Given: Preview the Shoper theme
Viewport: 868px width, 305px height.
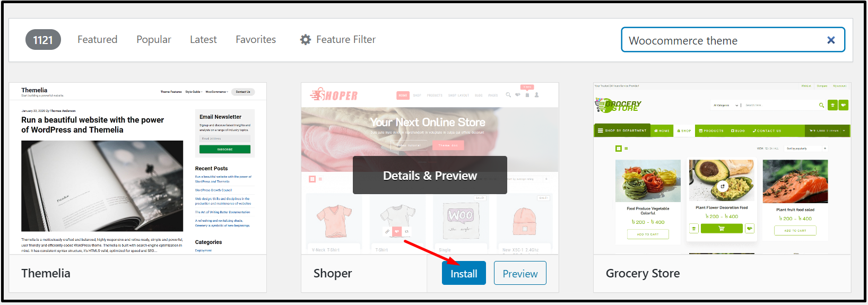Looking at the screenshot, I should coord(520,273).
